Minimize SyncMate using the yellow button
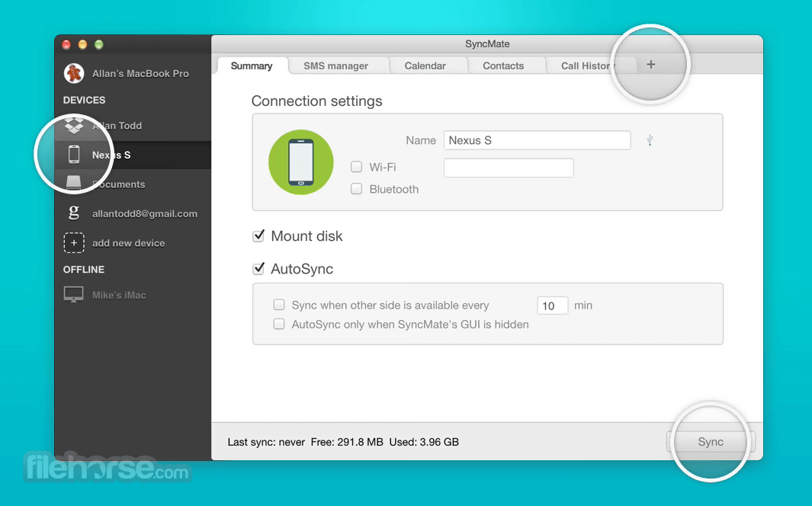Image resolution: width=812 pixels, height=506 pixels. 82,44
